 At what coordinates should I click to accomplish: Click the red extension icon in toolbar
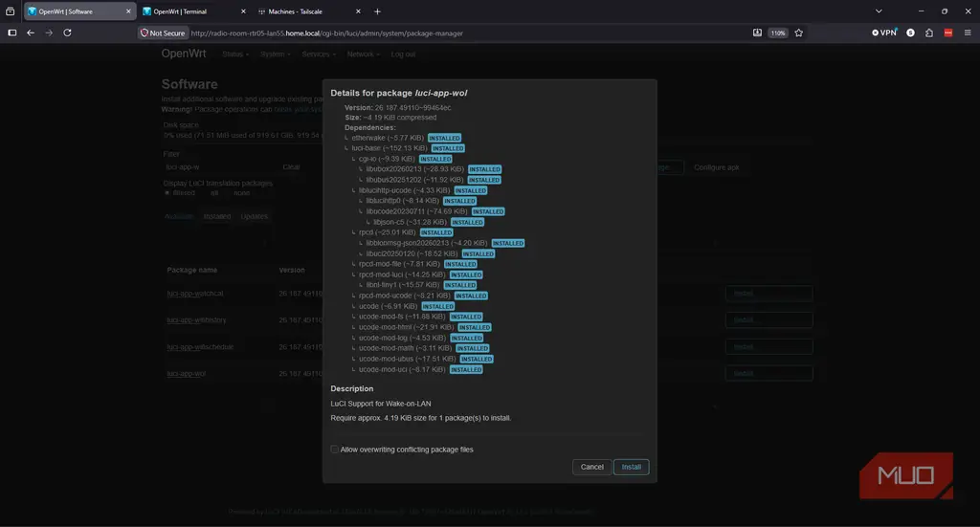click(948, 33)
